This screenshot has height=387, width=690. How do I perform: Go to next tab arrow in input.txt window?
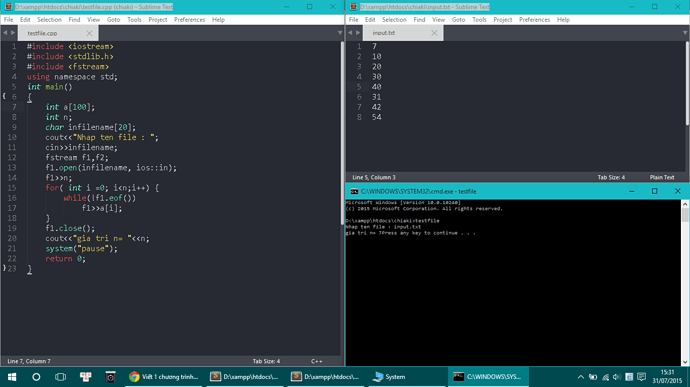coord(358,33)
